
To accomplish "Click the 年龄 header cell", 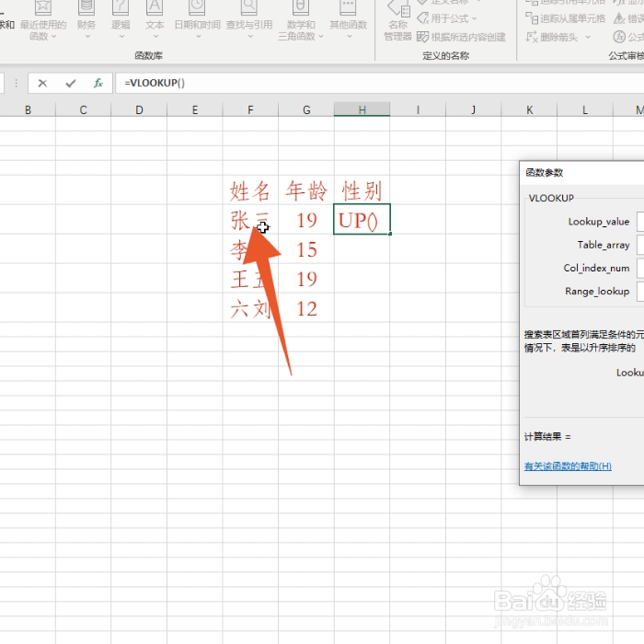I will point(306,191).
